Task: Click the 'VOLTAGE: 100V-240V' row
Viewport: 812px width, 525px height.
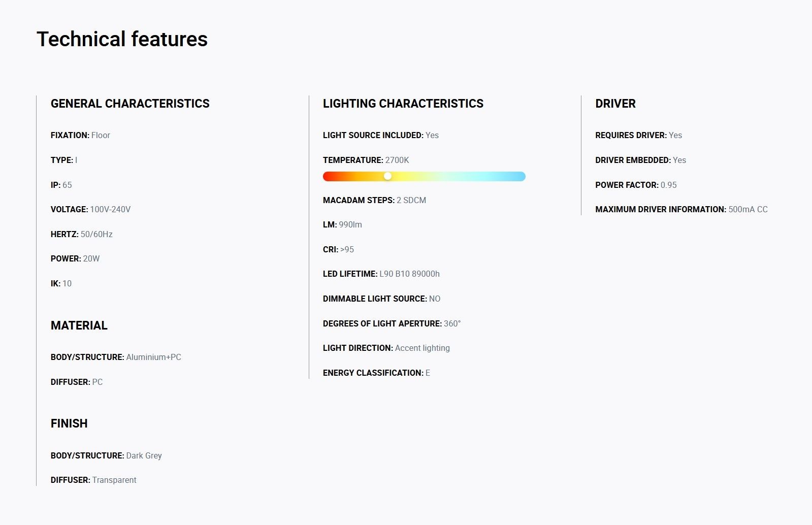Action: [x=90, y=209]
